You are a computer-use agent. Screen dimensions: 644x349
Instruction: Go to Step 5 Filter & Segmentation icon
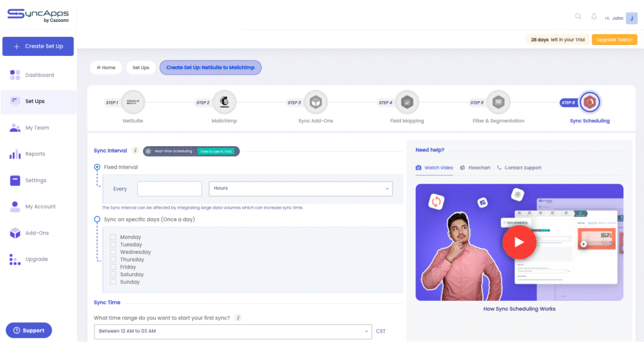[498, 102]
